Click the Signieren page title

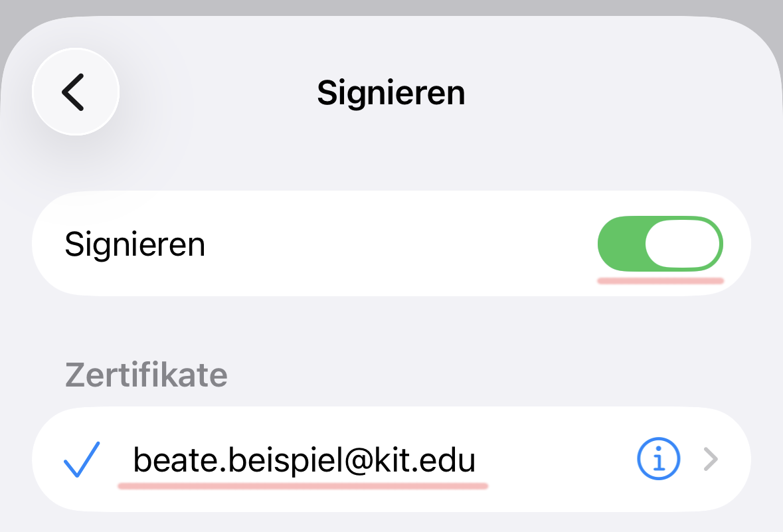click(391, 92)
